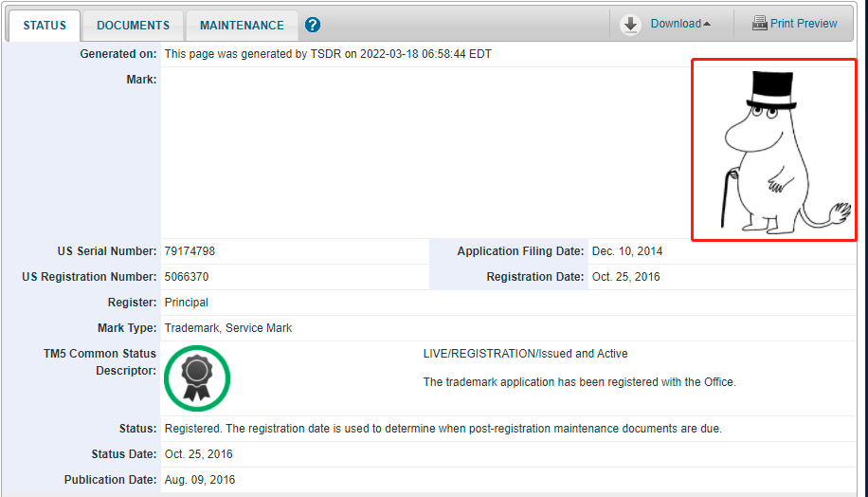Click the Application Filing Date label
Screen dimensions: 868x497
click(520, 251)
